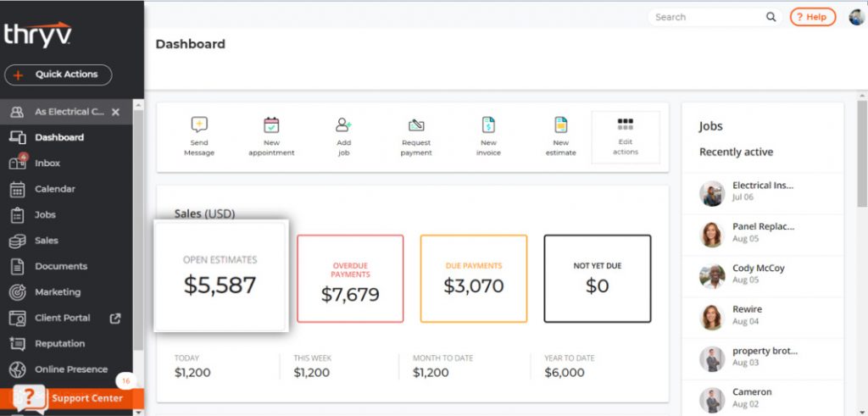Click the Send Message icon

(x=199, y=125)
